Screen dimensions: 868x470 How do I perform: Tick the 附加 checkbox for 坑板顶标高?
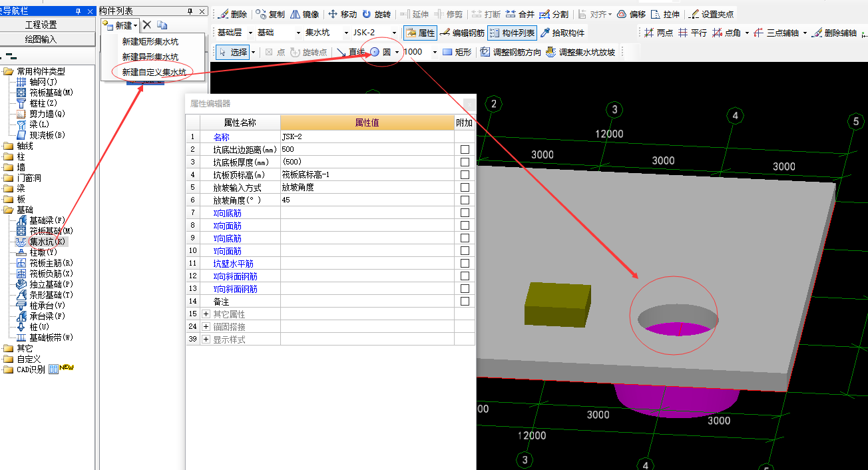tap(465, 175)
